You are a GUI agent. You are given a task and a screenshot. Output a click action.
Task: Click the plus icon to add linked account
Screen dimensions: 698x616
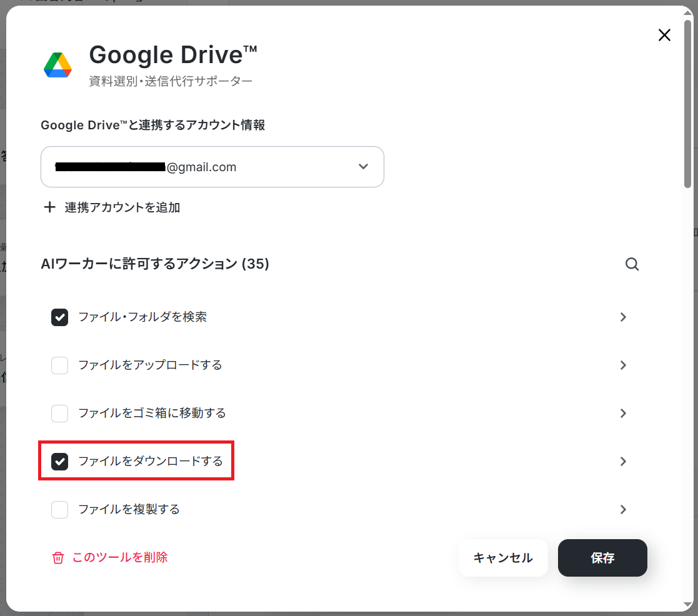click(50, 207)
